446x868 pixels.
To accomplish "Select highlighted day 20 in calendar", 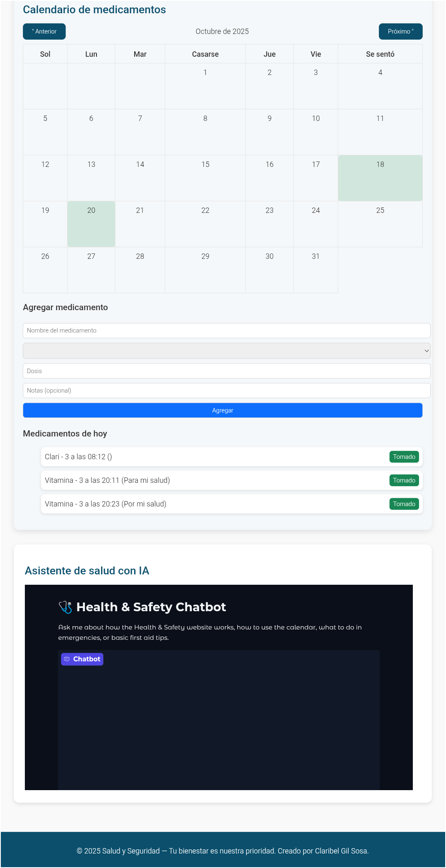I will [91, 224].
